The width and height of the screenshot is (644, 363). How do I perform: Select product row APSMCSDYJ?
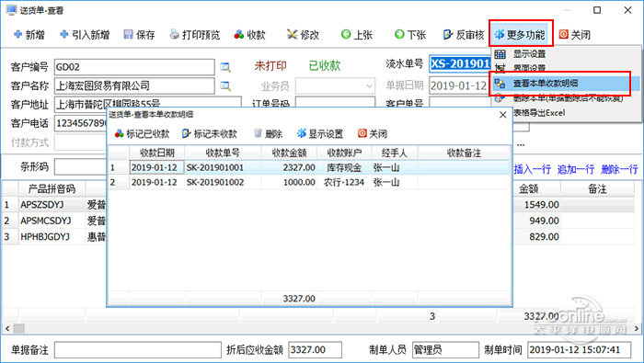(52, 221)
